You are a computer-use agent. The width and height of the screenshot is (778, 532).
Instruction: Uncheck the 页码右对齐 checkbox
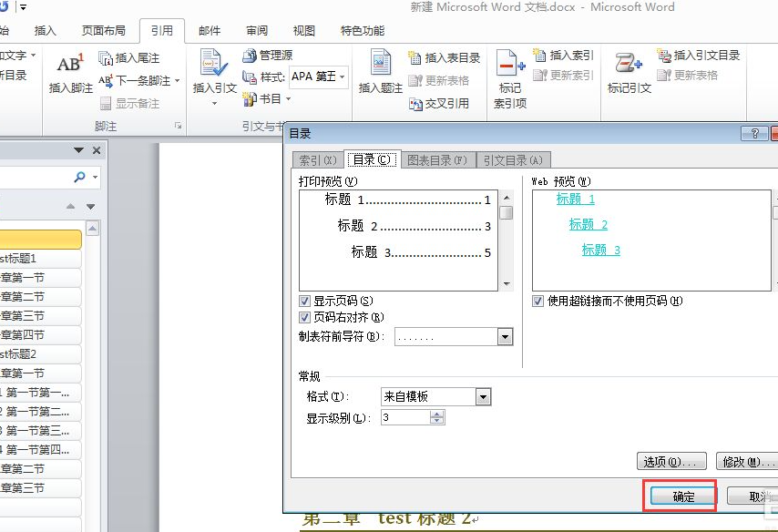click(305, 317)
